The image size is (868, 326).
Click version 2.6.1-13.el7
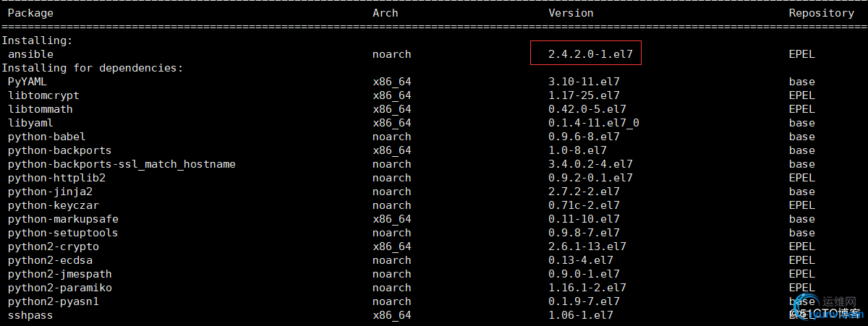[587, 246]
